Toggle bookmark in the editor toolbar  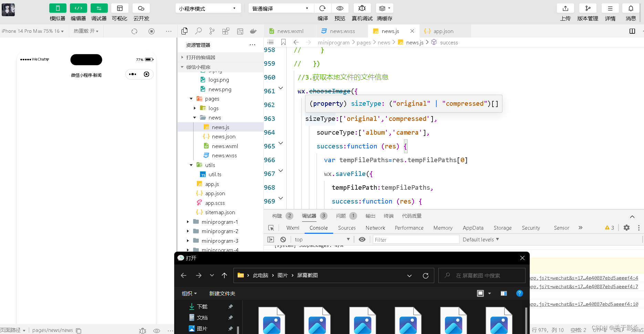[283, 42]
